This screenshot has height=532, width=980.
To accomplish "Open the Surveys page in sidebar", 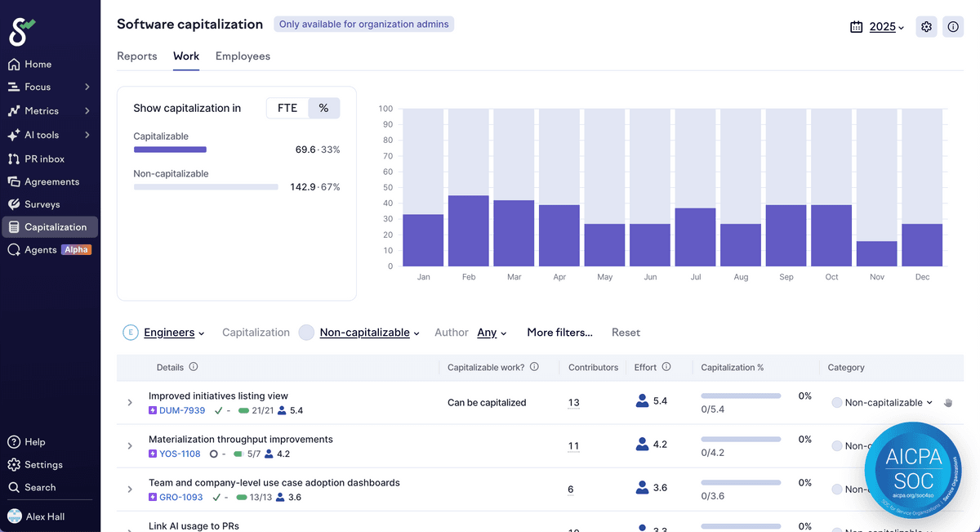I will [x=42, y=204].
